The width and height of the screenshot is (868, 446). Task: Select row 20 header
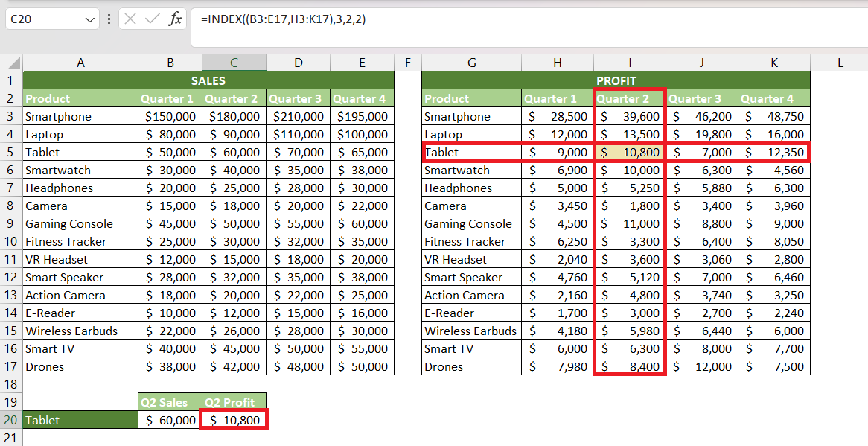(11, 420)
